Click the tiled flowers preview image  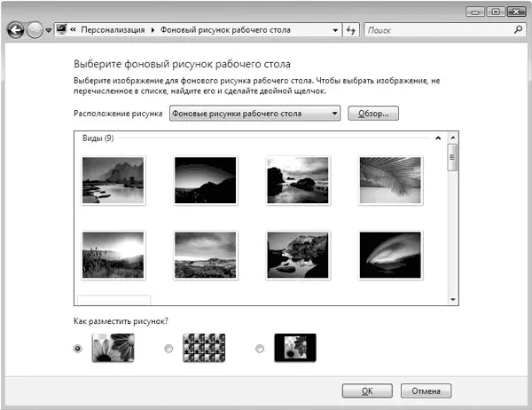(x=204, y=348)
